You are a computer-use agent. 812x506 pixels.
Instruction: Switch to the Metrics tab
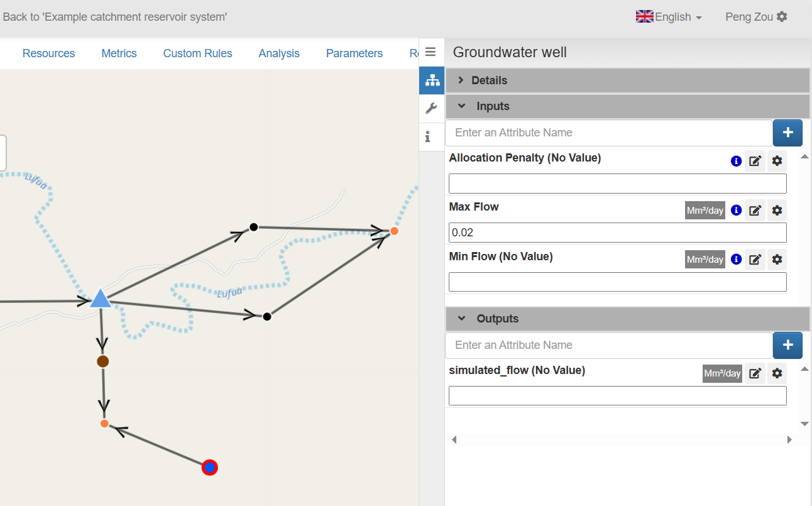(x=119, y=53)
